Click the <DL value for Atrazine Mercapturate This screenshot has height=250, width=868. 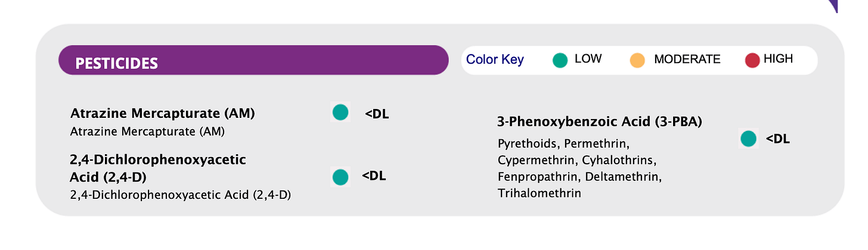tap(377, 114)
